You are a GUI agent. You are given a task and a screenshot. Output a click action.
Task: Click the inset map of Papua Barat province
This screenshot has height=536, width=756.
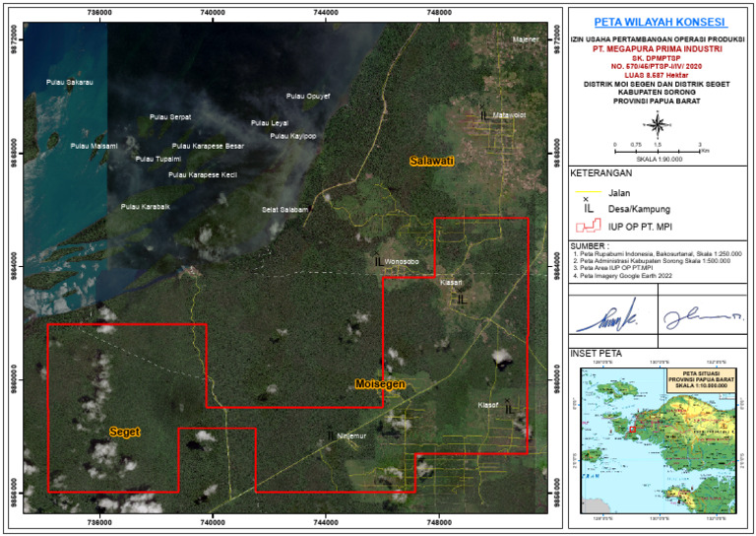(x=659, y=441)
